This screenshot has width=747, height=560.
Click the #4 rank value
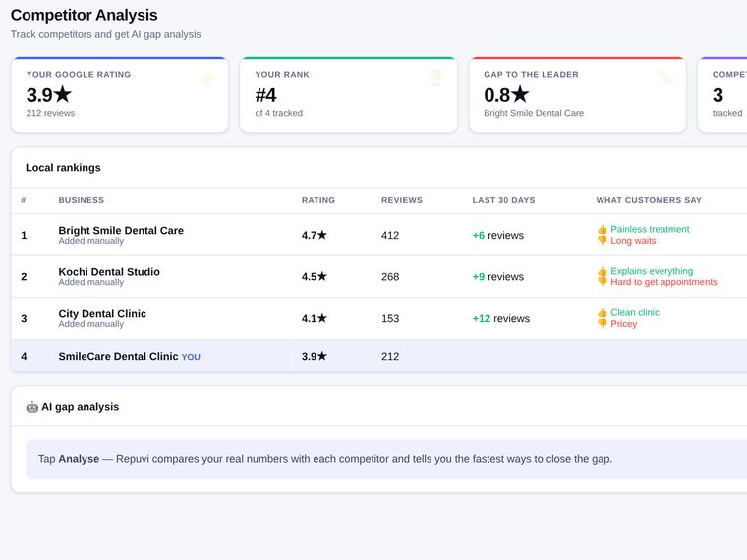(x=265, y=95)
